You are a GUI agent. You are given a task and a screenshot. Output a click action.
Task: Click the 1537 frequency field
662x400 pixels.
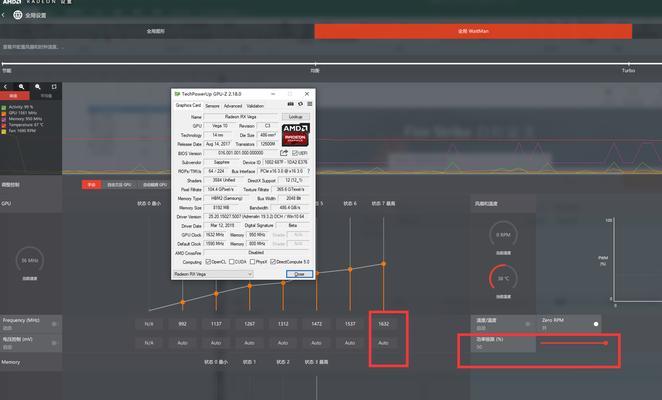pos(350,324)
